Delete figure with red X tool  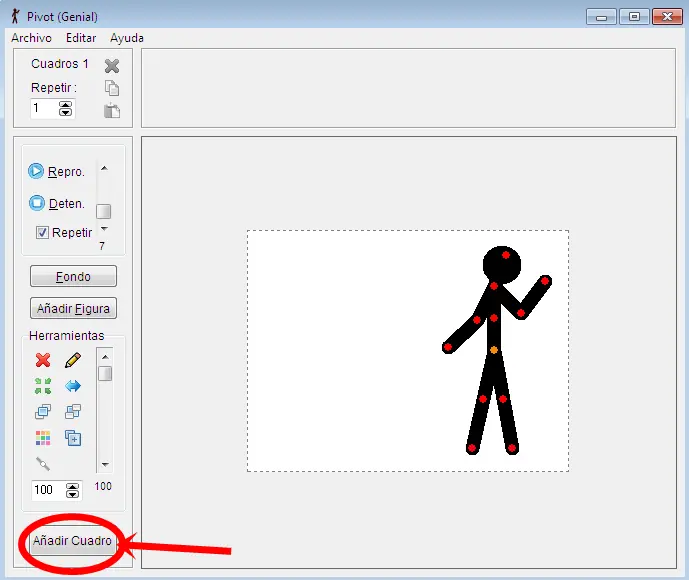(x=43, y=360)
